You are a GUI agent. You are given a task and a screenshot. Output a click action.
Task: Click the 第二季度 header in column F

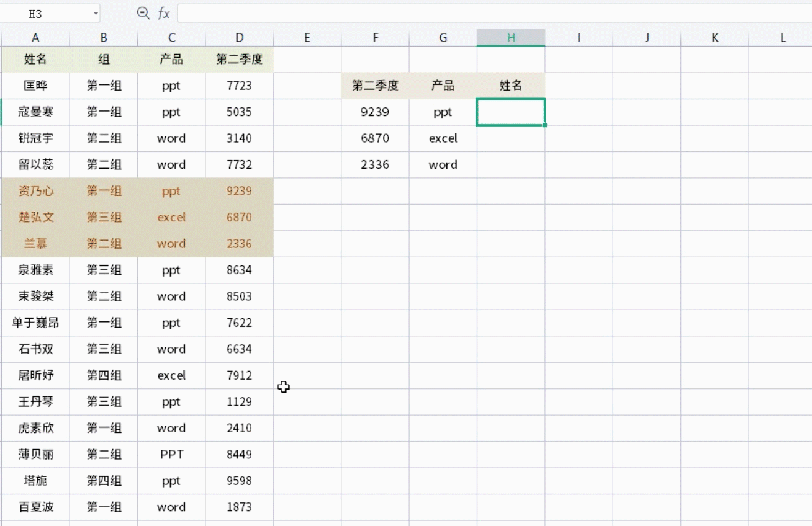tap(375, 86)
